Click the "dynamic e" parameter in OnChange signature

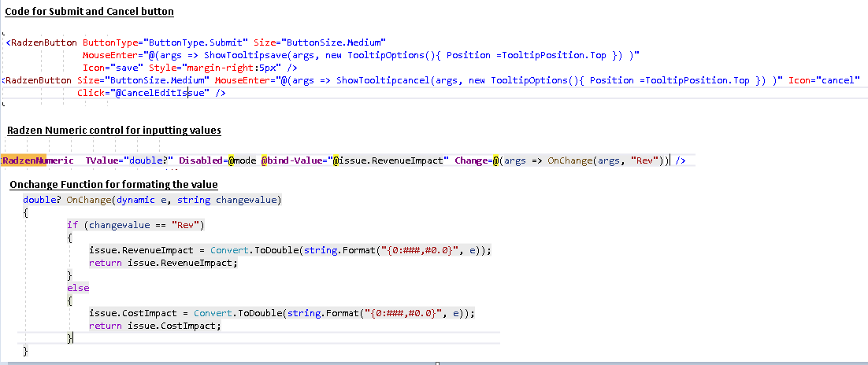[x=142, y=200]
